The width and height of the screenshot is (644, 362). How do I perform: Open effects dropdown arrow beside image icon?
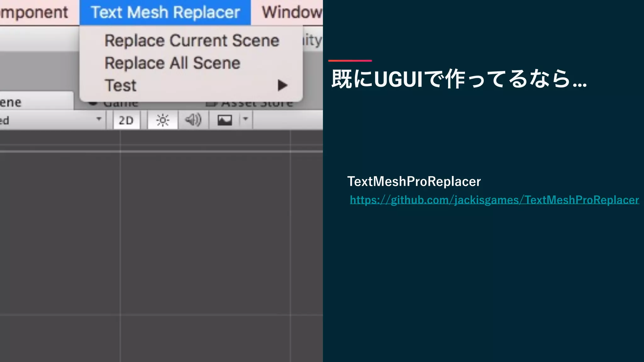[246, 119]
